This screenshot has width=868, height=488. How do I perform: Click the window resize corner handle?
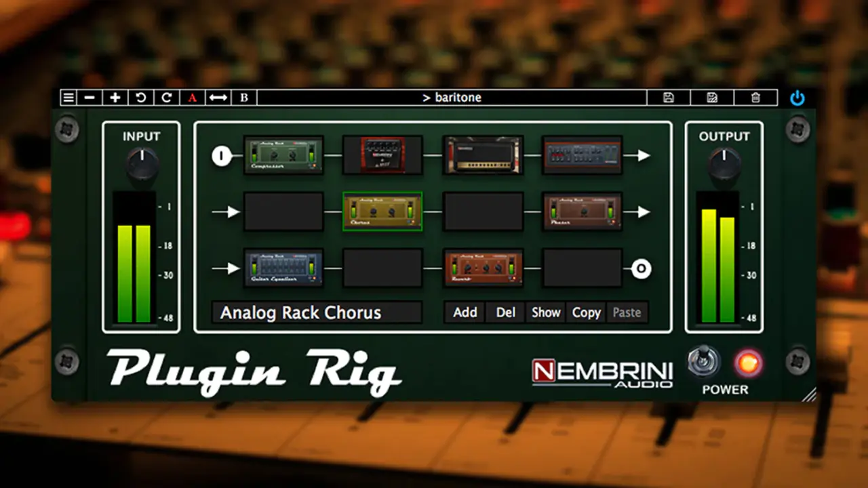coord(809,394)
